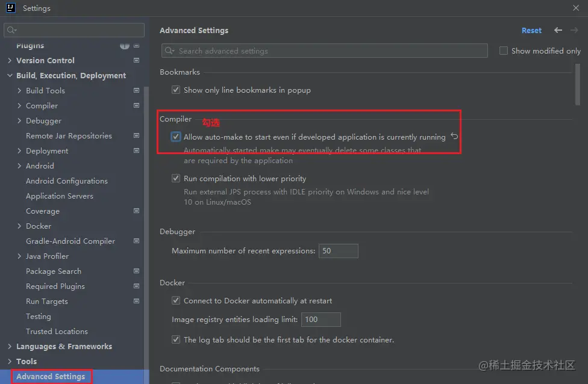The image size is (588, 384).
Task: Click the forward arrow navigation icon
Action: point(574,30)
